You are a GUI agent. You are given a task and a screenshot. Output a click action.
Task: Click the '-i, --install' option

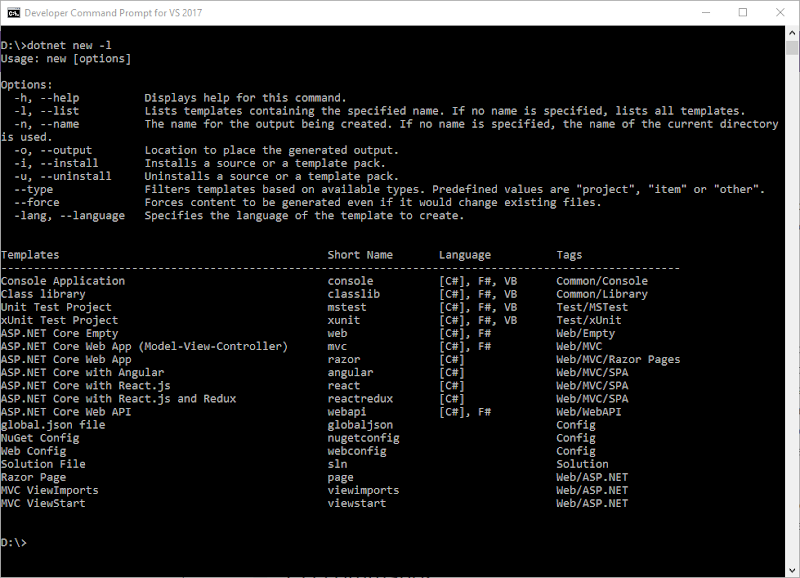click(56, 163)
